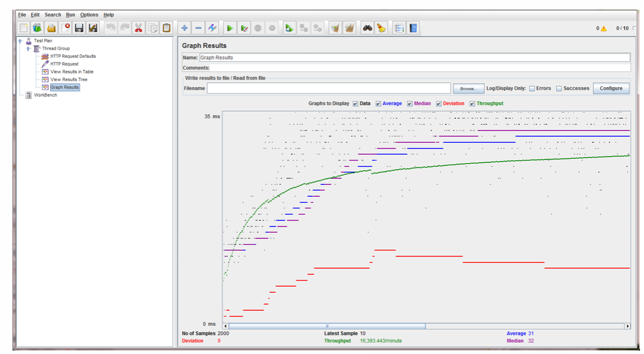
Task: Open the Edit menu
Action: [35, 15]
